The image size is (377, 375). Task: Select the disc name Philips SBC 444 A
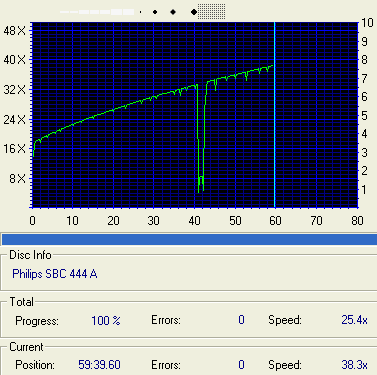pos(55,274)
